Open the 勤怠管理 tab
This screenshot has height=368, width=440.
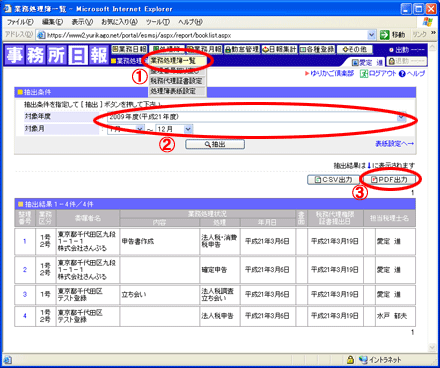pos(242,49)
